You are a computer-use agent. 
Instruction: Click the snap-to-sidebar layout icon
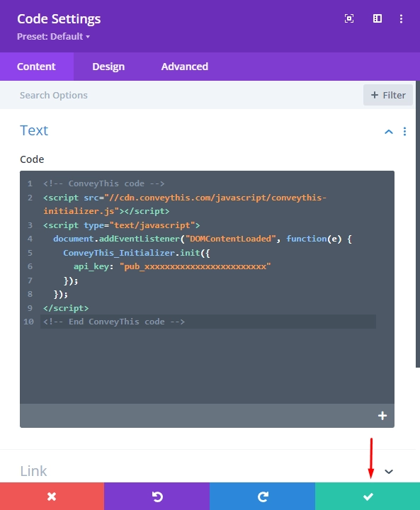[378, 18]
